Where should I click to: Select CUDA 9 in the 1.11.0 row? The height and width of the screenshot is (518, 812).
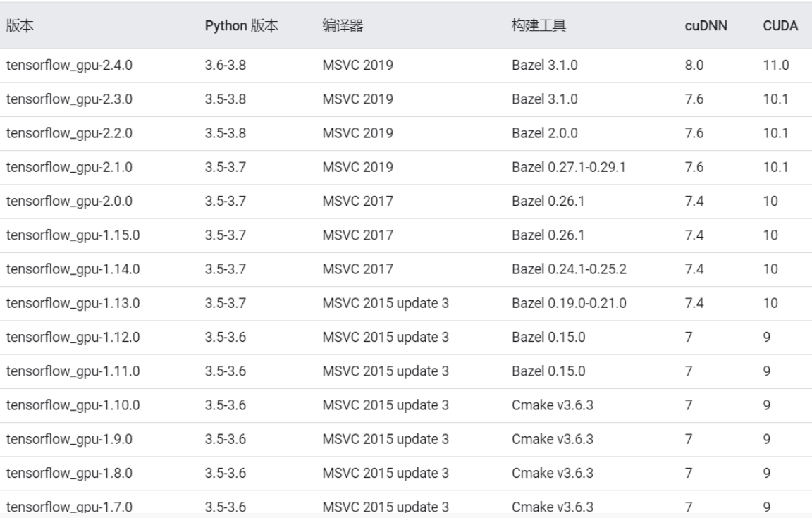point(767,371)
